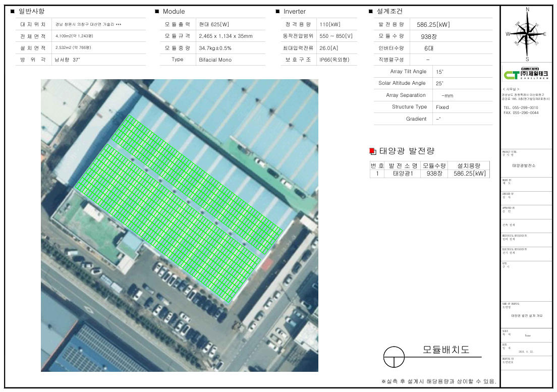
Task: Click the 태양광 발전 설치 개요 drawing name
Action: [527, 315]
